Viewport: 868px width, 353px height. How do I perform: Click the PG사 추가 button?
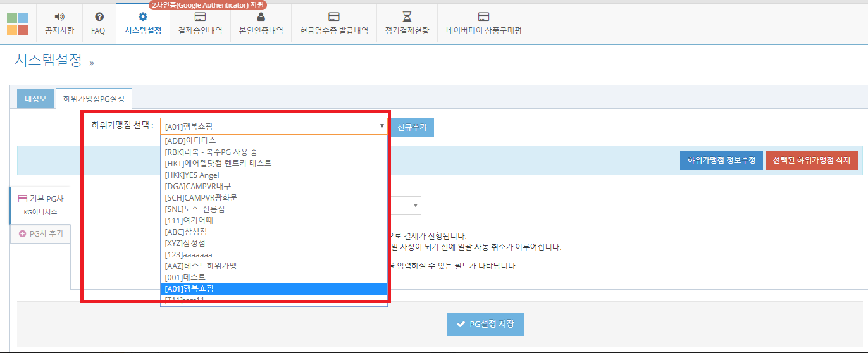[40, 233]
